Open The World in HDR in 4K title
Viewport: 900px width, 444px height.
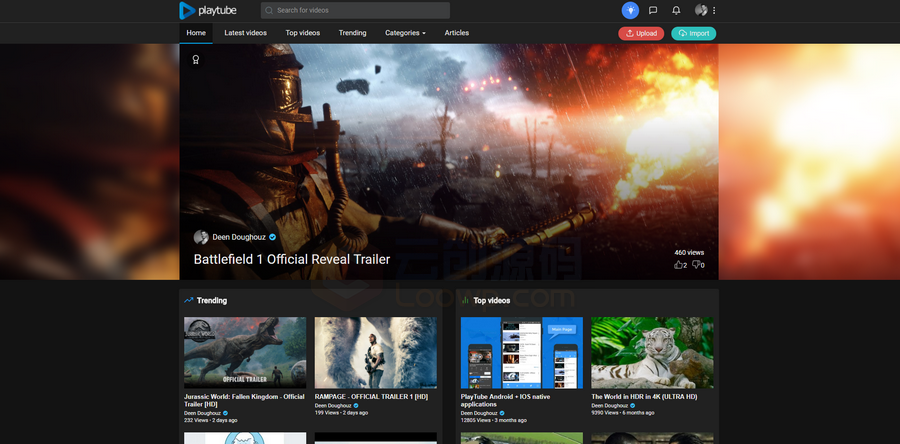click(x=645, y=396)
